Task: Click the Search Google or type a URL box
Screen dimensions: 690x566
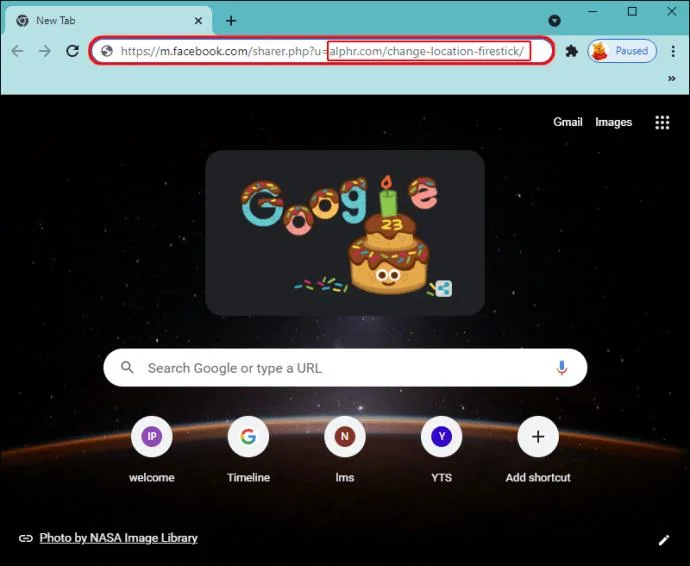Action: click(x=345, y=368)
